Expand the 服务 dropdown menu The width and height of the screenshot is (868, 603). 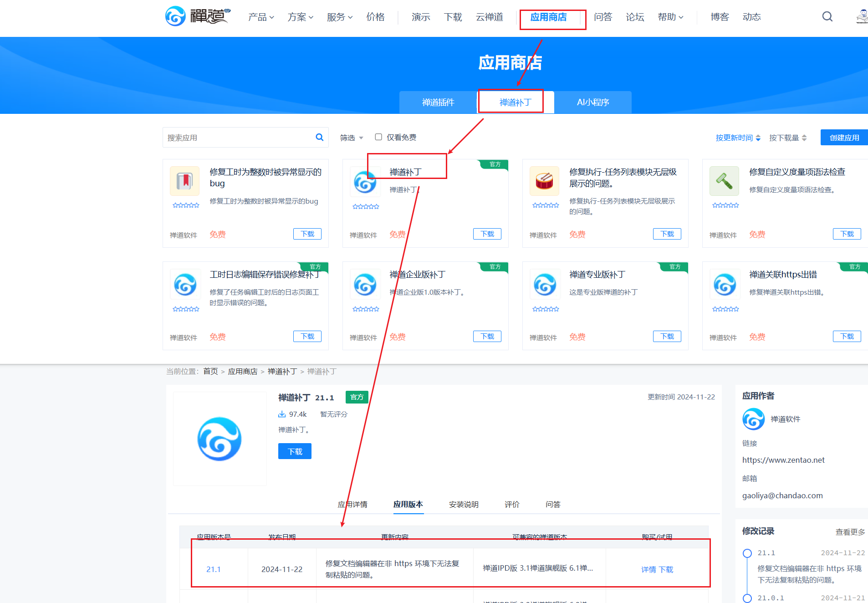pos(340,17)
